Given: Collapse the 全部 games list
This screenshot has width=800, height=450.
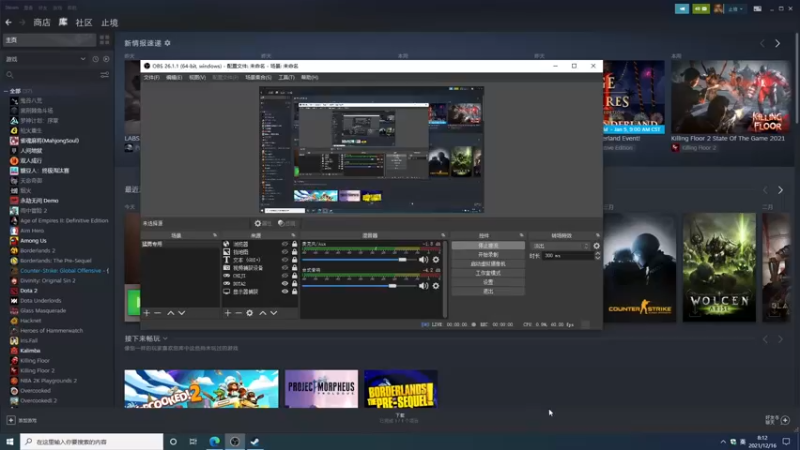Looking at the screenshot, I should pos(6,91).
